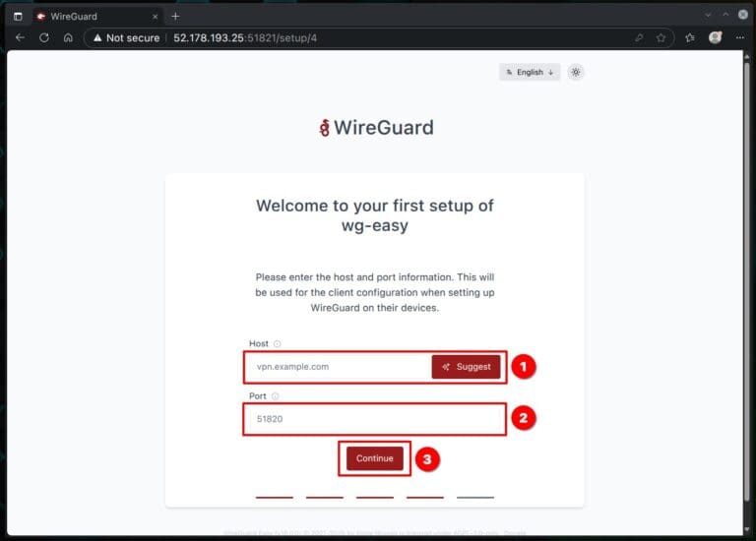Open the browser profile avatar
The image size is (756, 541).
(715, 37)
